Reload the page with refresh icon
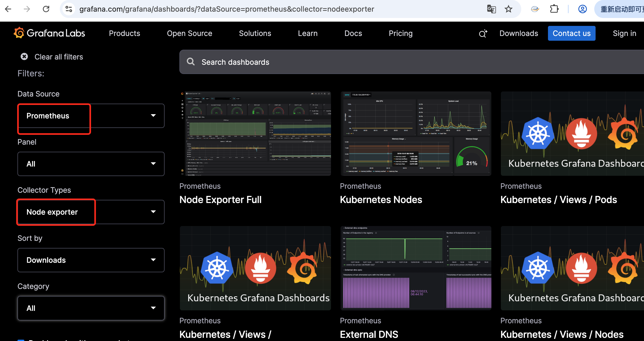The image size is (644, 341). [46, 9]
